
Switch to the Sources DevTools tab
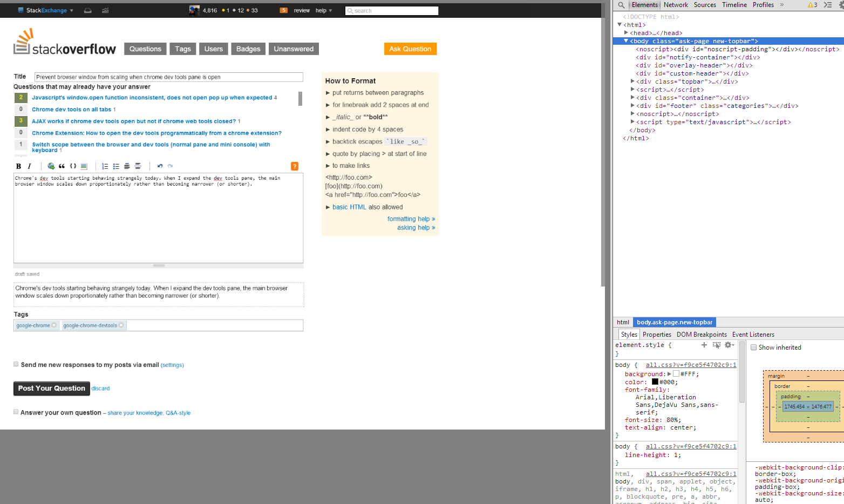pyautogui.click(x=705, y=5)
